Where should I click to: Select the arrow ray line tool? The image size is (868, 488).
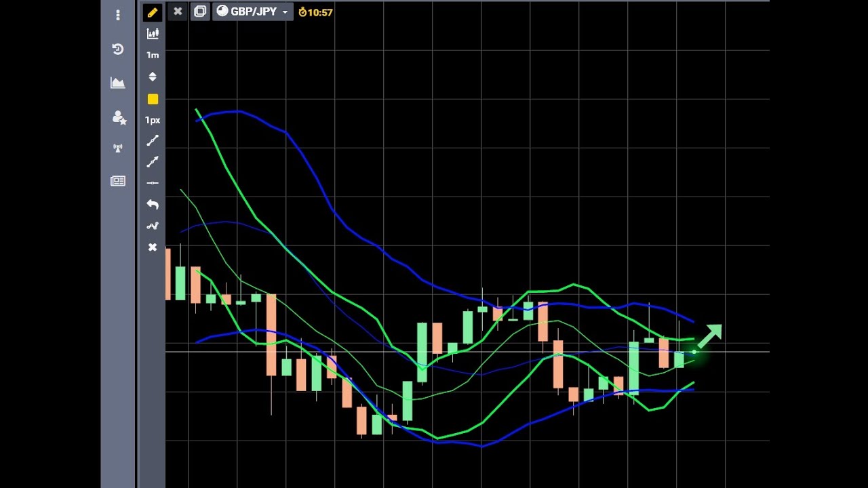[153, 161]
